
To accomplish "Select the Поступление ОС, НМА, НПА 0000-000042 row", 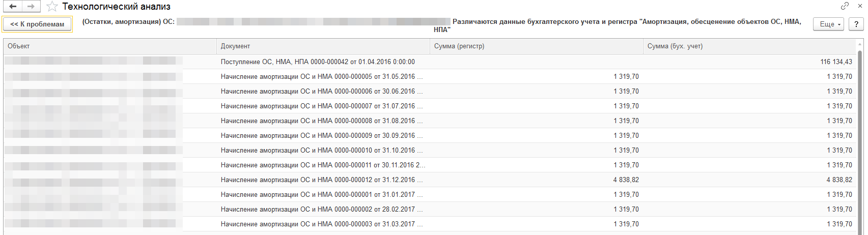I will [x=318, y=62].
